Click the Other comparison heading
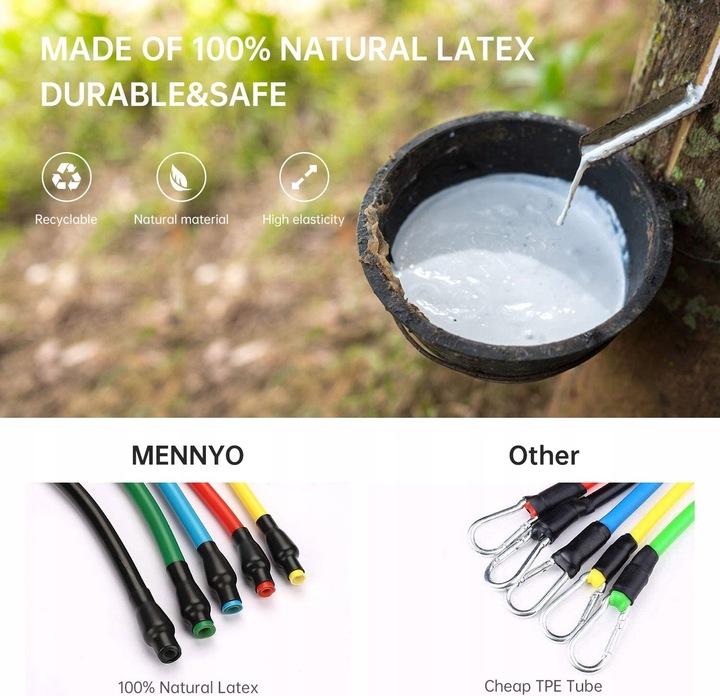 [544, 455]
